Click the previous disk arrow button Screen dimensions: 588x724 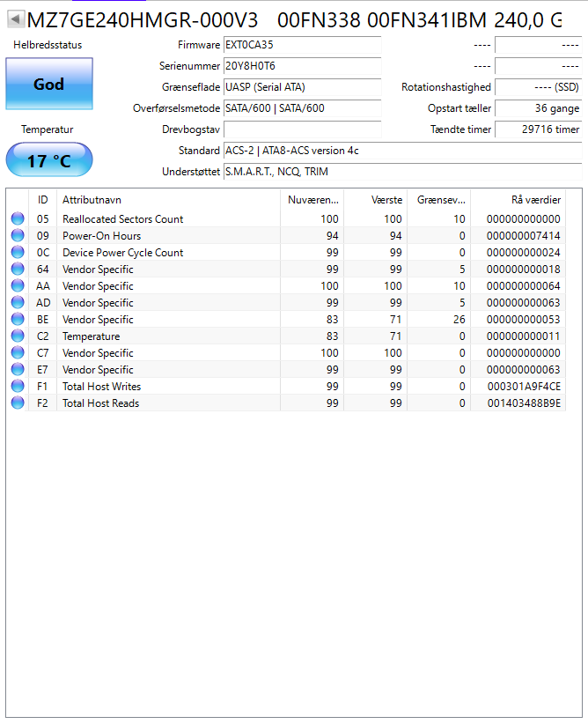pos(16,18)
